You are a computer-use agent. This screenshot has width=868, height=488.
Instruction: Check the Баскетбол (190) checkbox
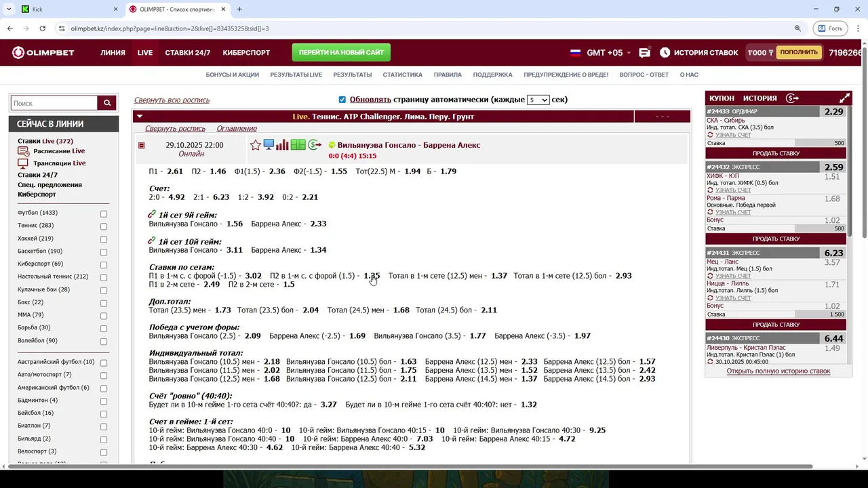(x=104, y=252)
